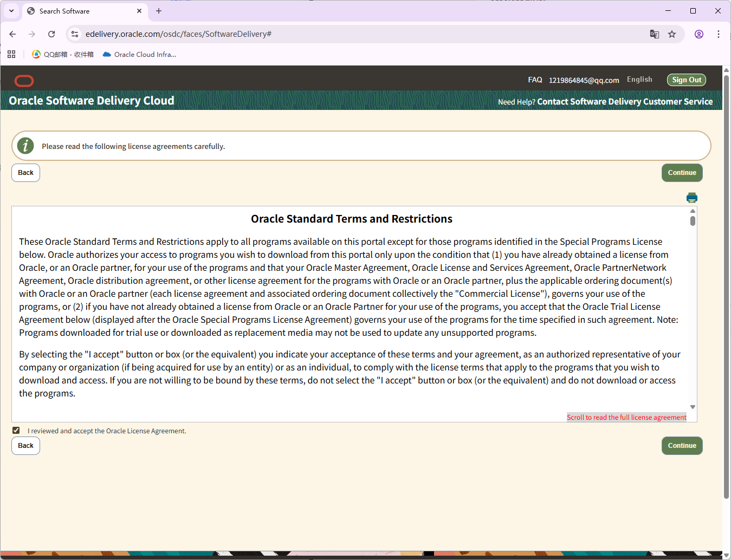
Task: Open the Oracle Cloud Infra bookmark
Action: click(x=139, y=54)
